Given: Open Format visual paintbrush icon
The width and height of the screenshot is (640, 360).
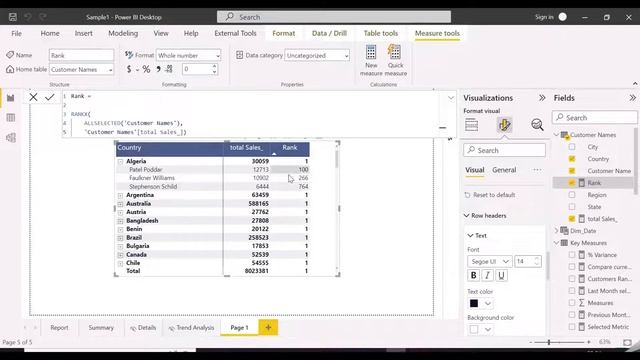Looking at the screenshot, I should [x=504, y=124].
